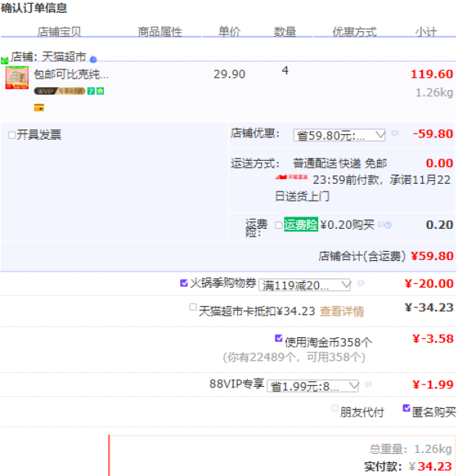Click the green shop icon before 店铺
The height and width of the screenshot is (476, 458).
(5, 60)
